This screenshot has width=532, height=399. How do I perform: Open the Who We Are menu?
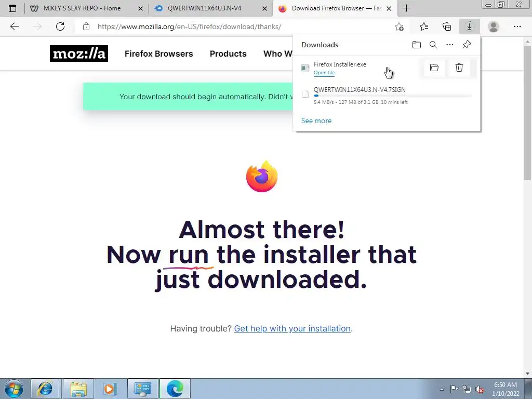(x=278, y=54)
